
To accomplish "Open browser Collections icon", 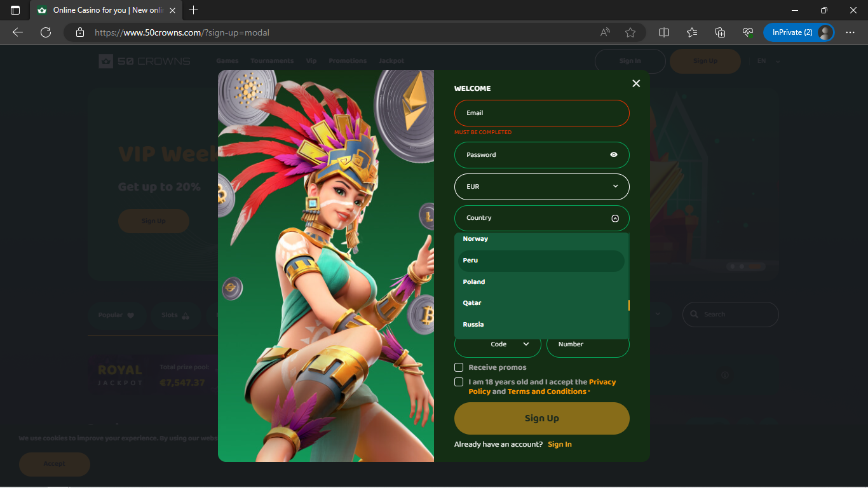I will coord(720,32).
